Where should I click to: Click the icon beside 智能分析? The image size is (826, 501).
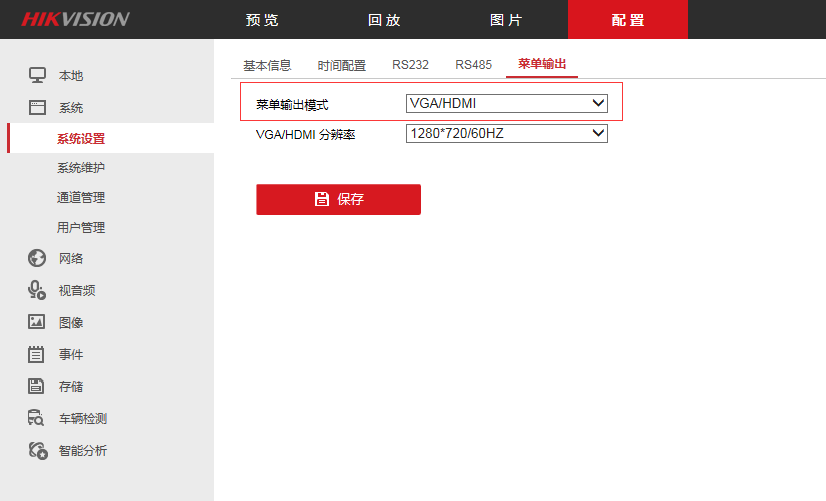37,450
